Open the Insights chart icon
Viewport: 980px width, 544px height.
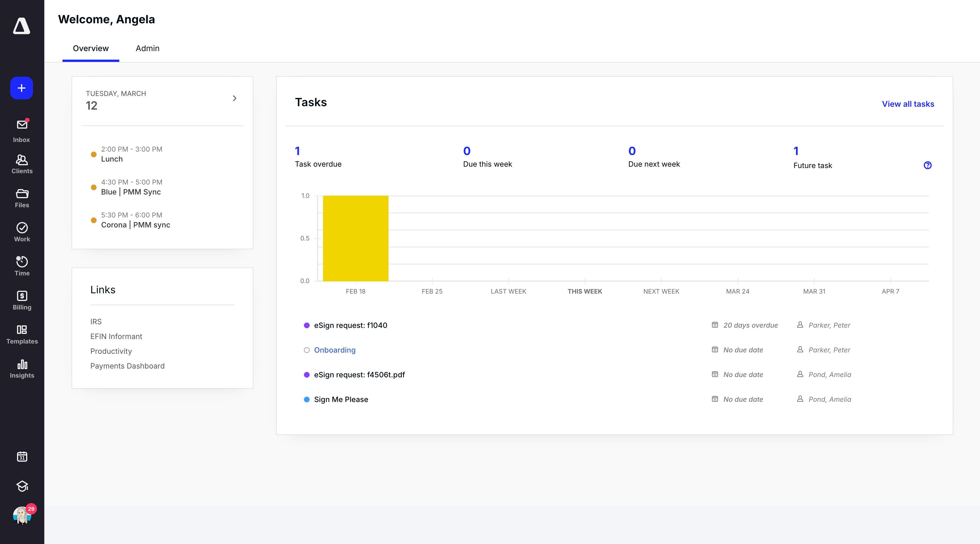tap(22, 368)
